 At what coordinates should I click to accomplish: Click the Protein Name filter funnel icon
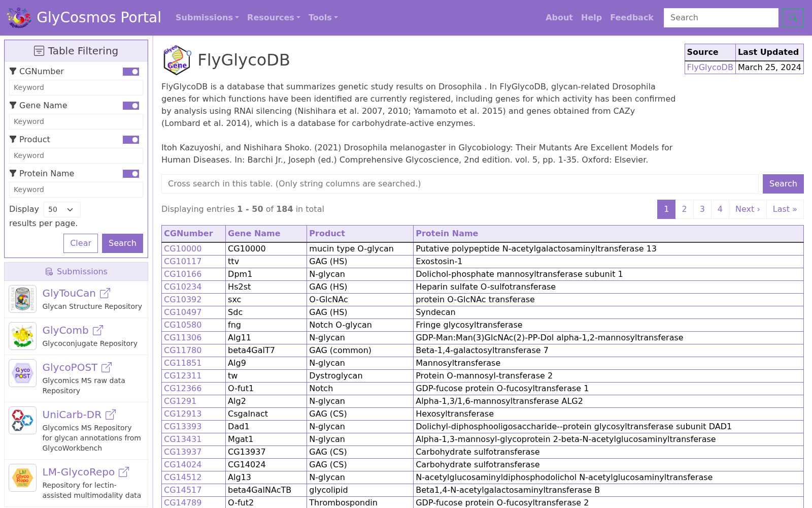click(13, 173)
